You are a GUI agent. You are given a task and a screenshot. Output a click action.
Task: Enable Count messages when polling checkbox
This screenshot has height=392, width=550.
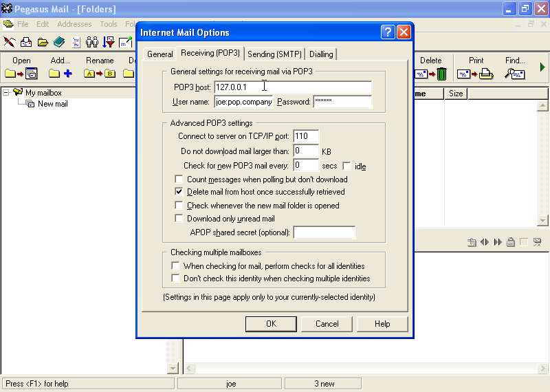pos(179,179)
